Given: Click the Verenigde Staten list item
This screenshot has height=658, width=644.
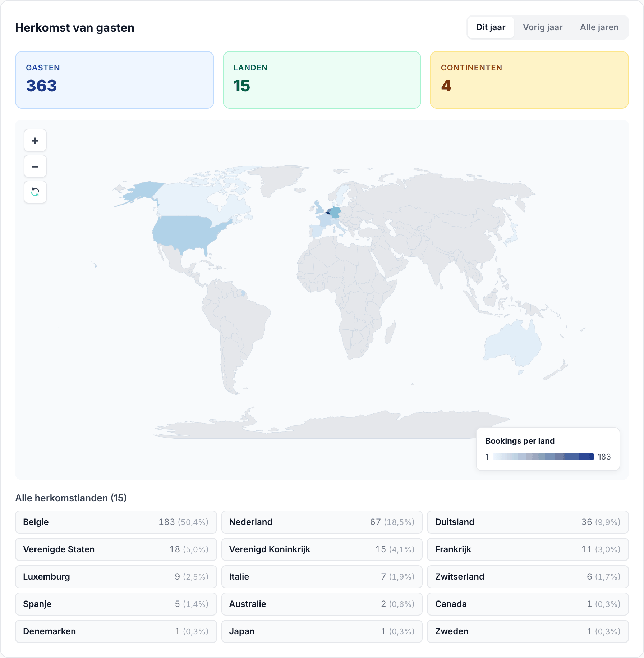Looking at the screenshot, I should pos(116,549).
